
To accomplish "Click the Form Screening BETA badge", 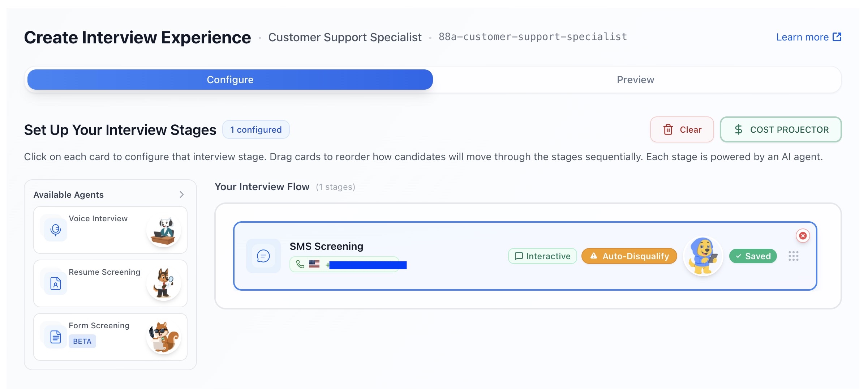I will point(82,341).
